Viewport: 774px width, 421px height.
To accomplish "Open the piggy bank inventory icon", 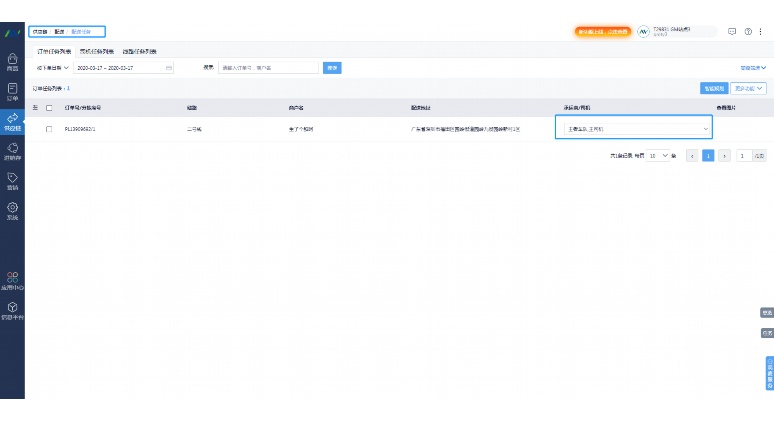I will coord(12,148).
